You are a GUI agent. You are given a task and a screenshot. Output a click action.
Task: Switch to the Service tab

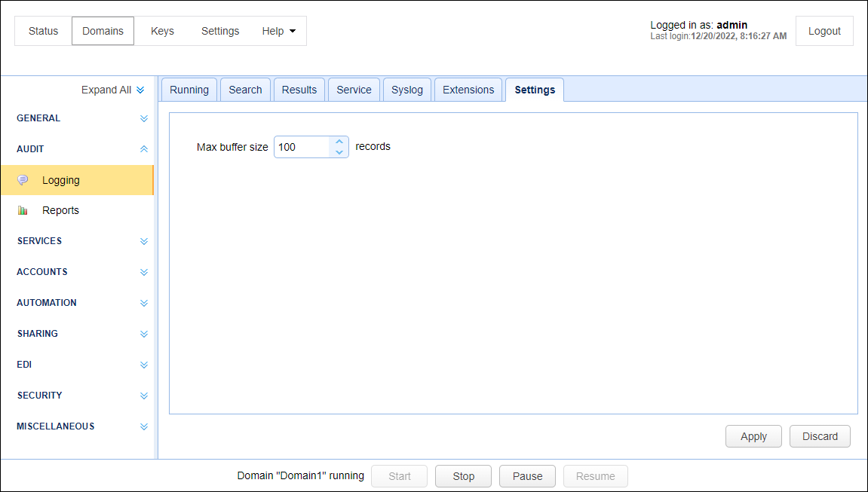(x=354, y=90)
